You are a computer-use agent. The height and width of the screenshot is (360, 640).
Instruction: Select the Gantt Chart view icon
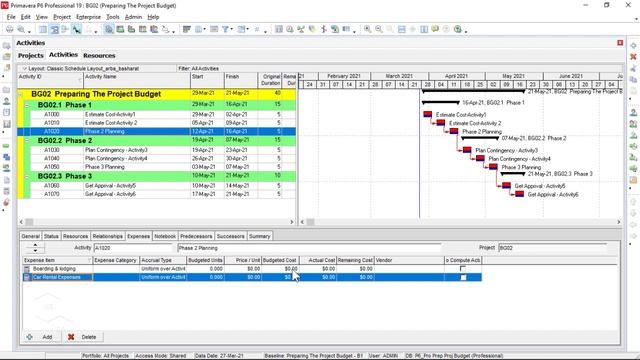pyautogui.click(x=53, y=29)
